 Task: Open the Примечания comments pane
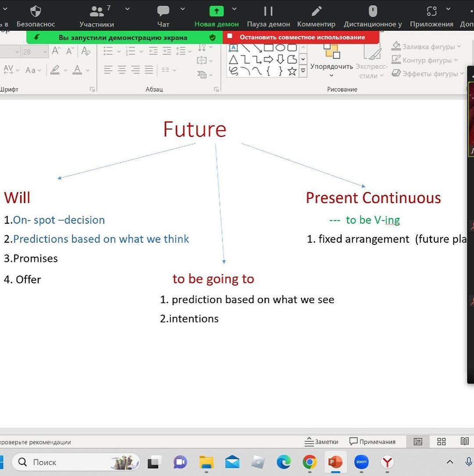click(372, 442)
